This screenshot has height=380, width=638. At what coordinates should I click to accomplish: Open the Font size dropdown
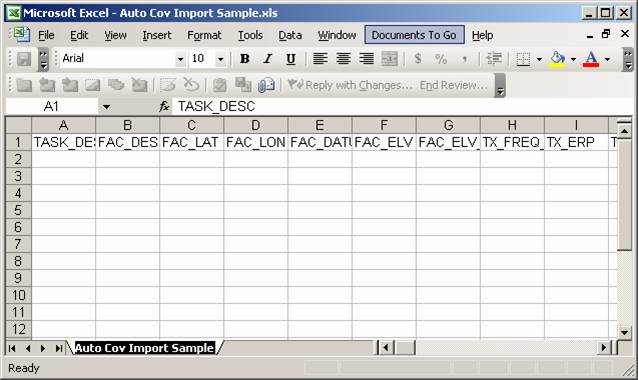pyautogui.click(x=221, y=60)
